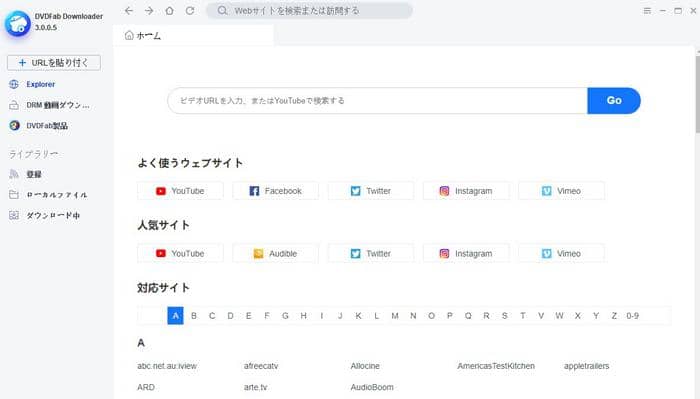Select letter S in site index
Screen dimensions: 700x399
coord(505,316)
